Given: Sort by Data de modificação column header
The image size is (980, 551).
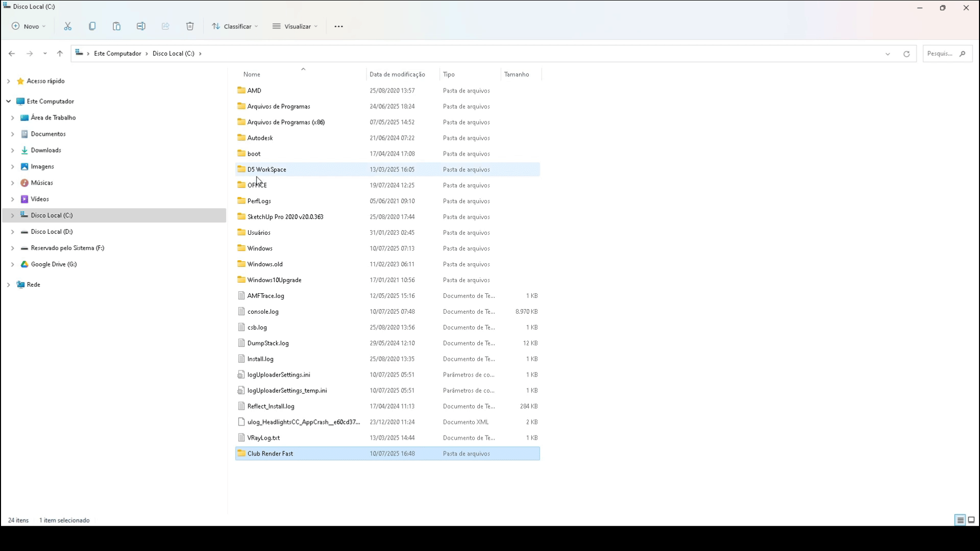Looking at the screenshot, I should [x=397, y=74].
